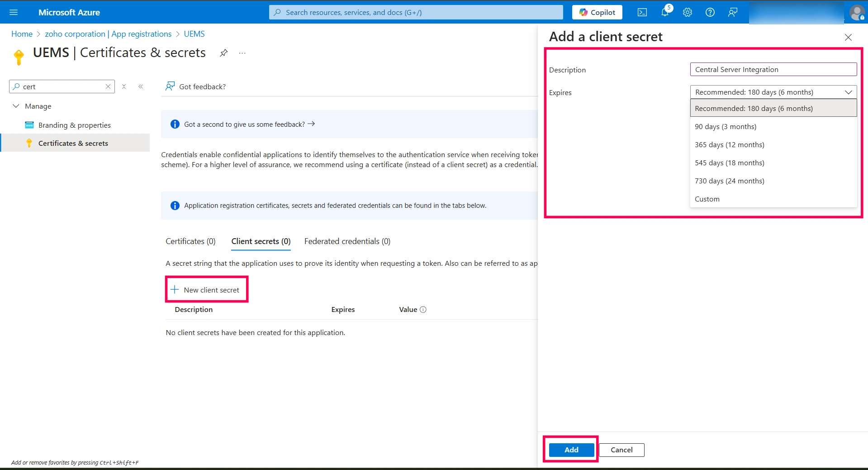Switch to Federated credentials (0) tab
The image size is (868, 470).
point(347,241)
